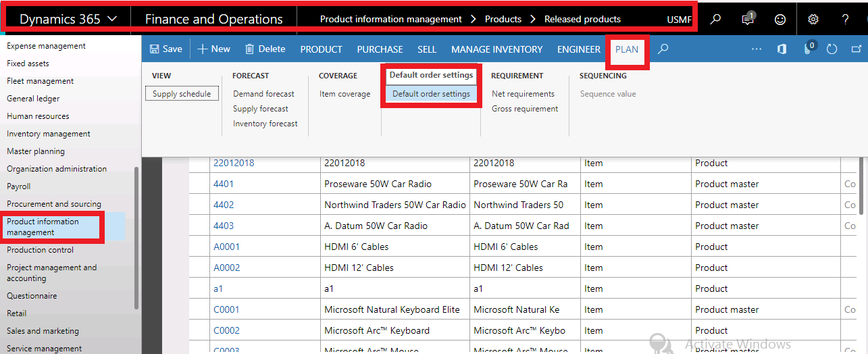Select the HDMI 12' Cables product name cell

coord(395,268)
